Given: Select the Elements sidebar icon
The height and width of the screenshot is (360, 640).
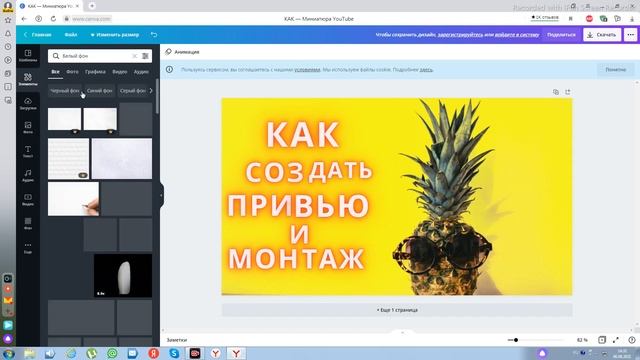Looking at the screenshot, I should pos(28,79).
